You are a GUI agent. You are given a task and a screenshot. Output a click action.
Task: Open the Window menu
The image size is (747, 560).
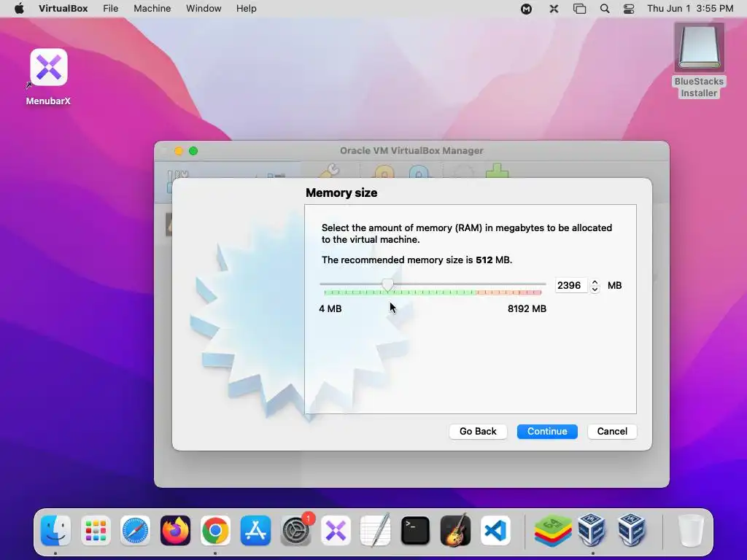pyautogui.click(x=204, y=9)
